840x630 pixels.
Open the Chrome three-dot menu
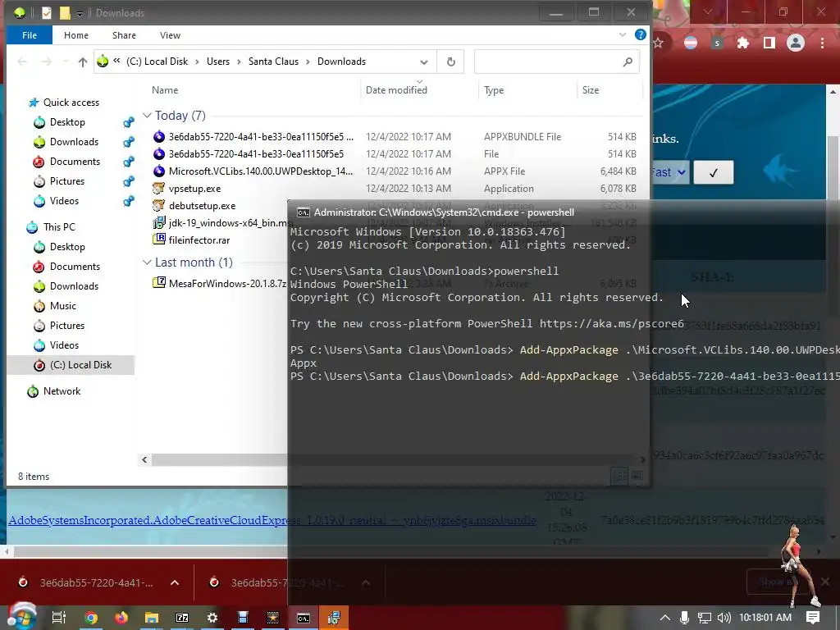(822, 43)
